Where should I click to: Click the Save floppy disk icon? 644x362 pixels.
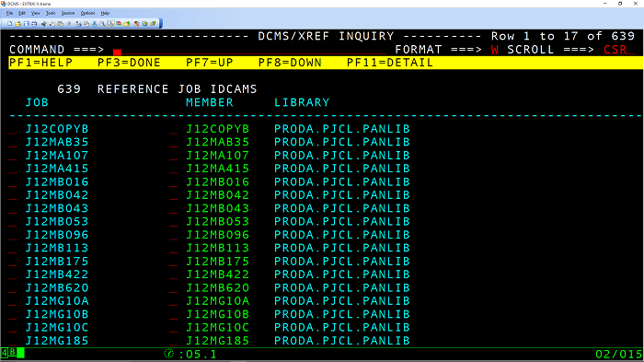tap(27, 23)
